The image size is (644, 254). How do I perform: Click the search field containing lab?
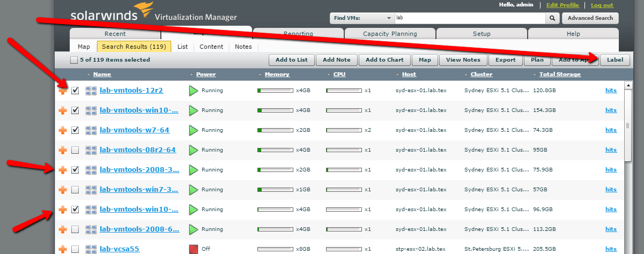coord(470,18)
